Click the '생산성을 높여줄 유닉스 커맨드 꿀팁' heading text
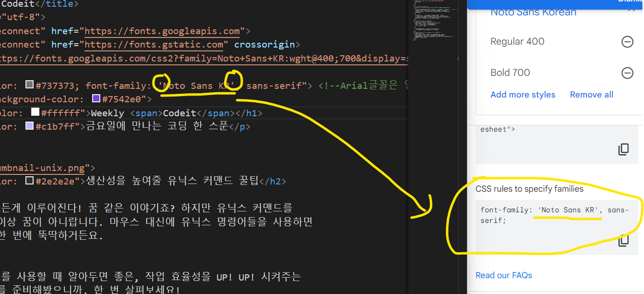 pyautogui.click(x=172, y=182)
